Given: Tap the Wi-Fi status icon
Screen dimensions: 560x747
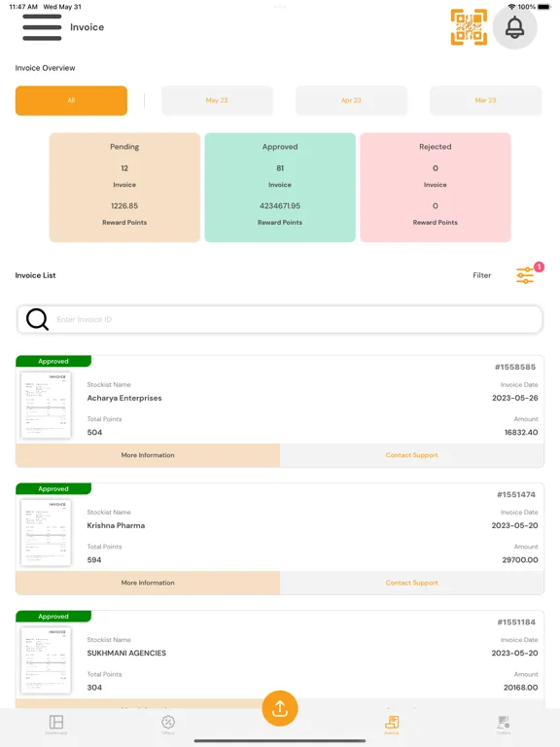Looking at the screenshot, I should pyautogui.click(x=512, y=7).
